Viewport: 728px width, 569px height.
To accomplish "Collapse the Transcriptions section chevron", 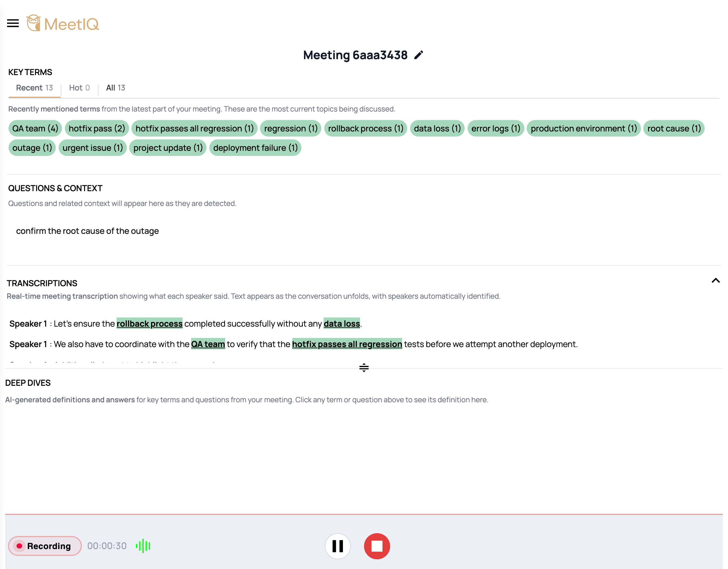I will point(715,281).
